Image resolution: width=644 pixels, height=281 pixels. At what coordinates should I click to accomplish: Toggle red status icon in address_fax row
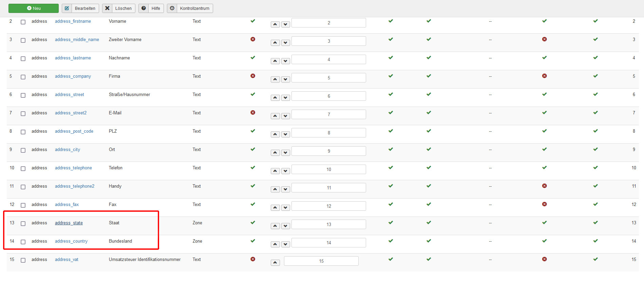(544, 204)
